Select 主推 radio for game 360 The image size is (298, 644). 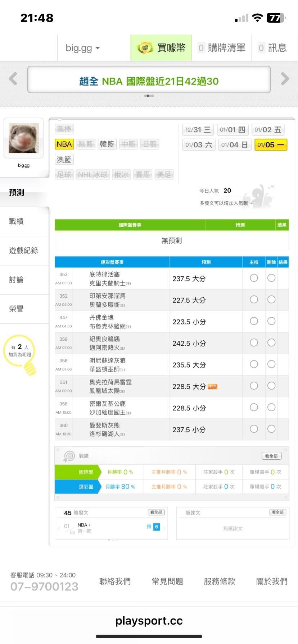click(x=254, y=429)
